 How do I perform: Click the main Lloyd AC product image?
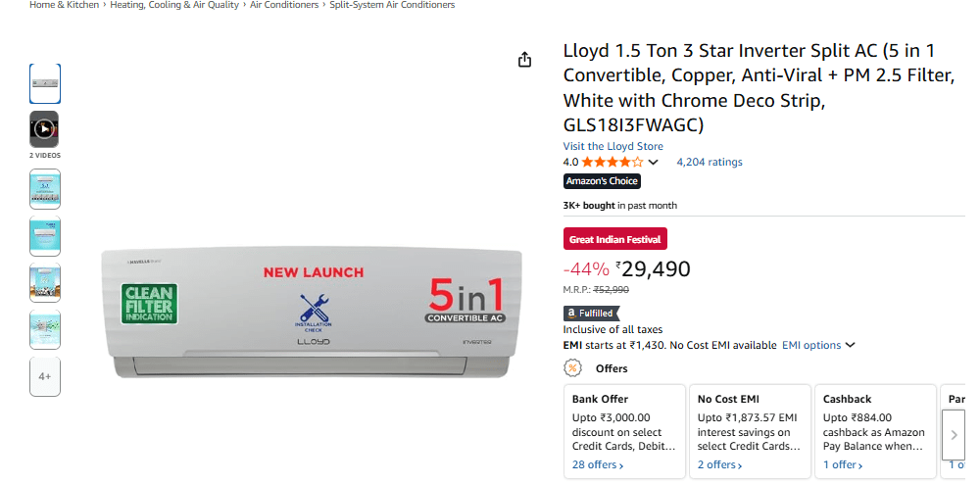(x=309, y=314)
